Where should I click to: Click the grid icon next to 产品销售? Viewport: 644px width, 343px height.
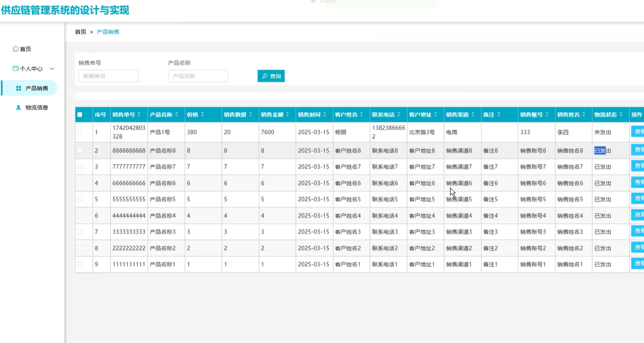(x=18, y=88)
